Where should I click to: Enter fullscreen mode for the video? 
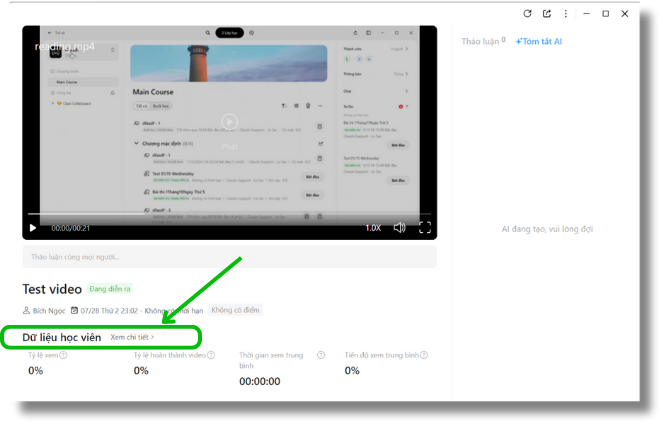[x=425, y=228]
